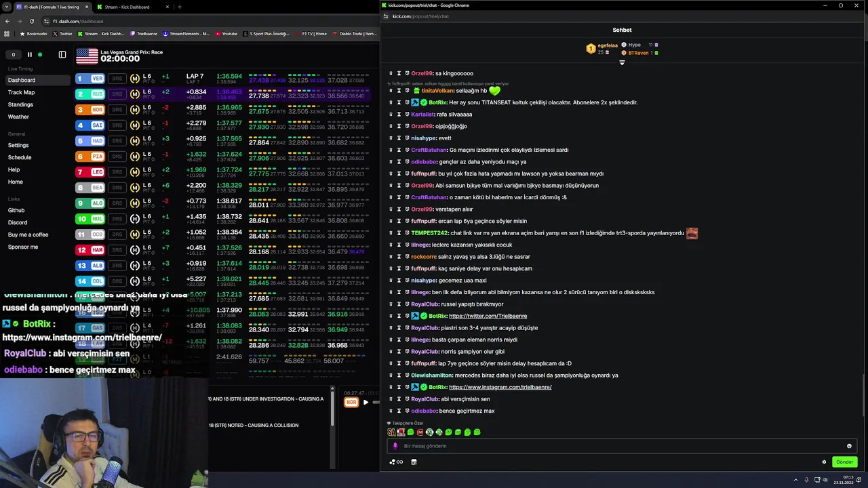Open the StreamElements bookmark
This screenshot has height=488, width=868.
click(186, 33)
